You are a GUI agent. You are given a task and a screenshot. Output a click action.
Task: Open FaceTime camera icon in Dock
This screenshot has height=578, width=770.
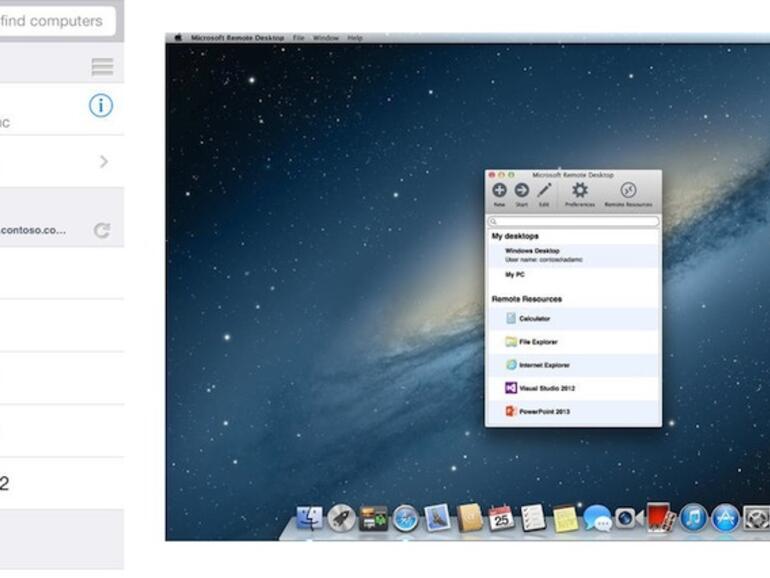pyautogui.click(x=628, y=519)
